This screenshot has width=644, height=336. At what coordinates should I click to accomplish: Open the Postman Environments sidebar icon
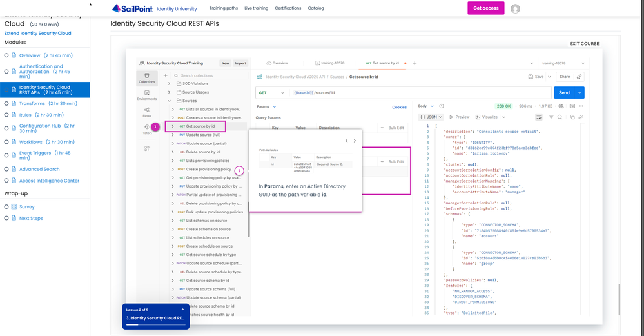(146, 95)
